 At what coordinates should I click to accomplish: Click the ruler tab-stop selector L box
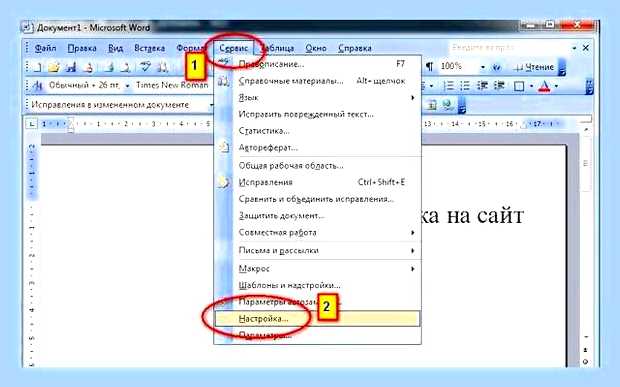click(31, 124)
